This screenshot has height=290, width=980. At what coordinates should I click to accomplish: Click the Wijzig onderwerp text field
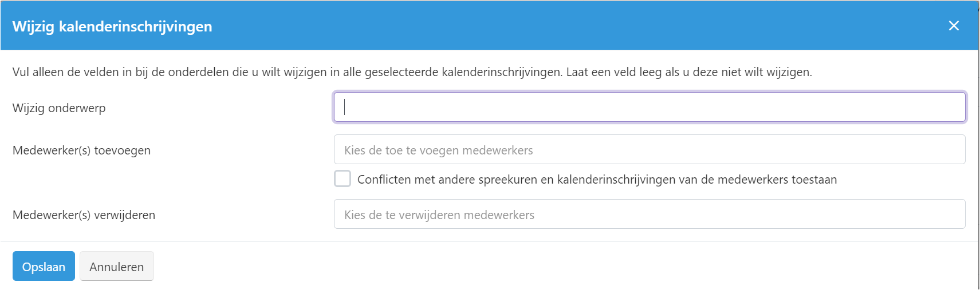[650, 107]
